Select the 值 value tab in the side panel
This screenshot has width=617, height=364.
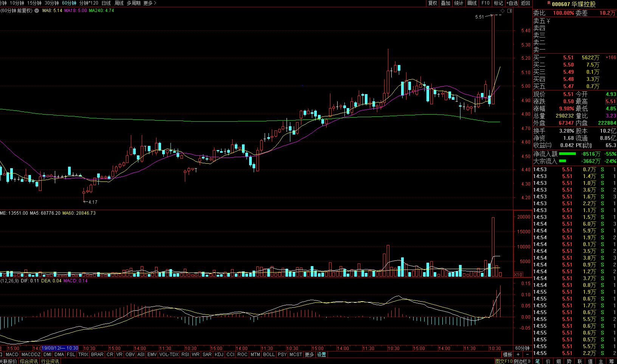coord(590,361)
